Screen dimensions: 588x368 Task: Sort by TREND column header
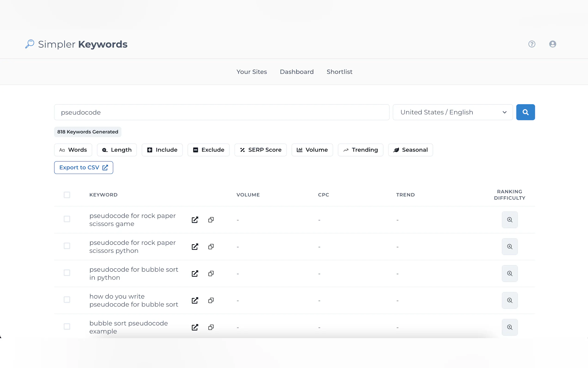[x=405, y=195]
